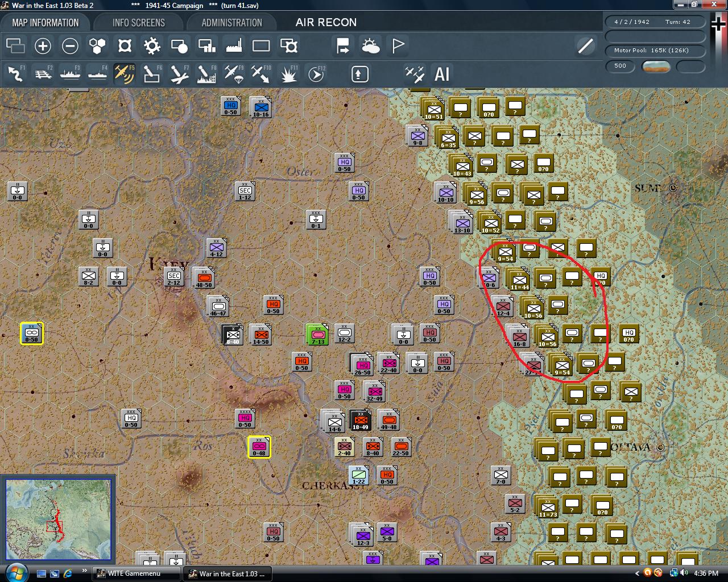Screen dimensions: 728x582
Task: Toggle the factory locations icon
Action: pyautogui.click(x=234, y=46)
